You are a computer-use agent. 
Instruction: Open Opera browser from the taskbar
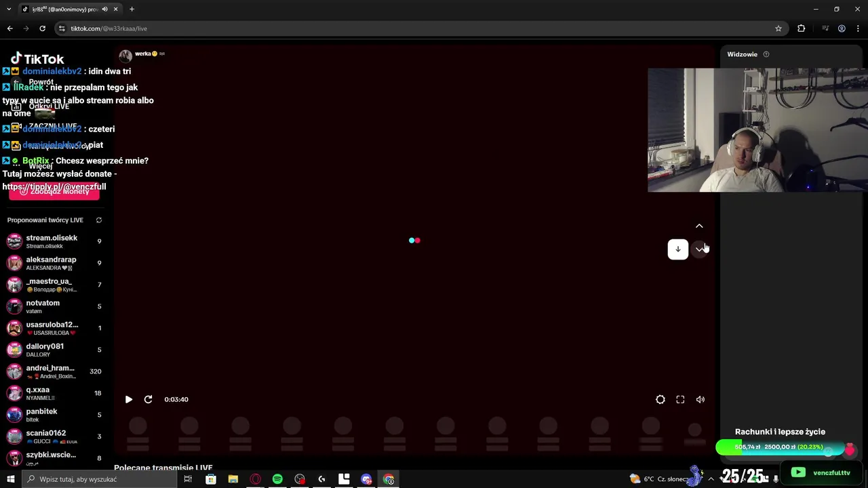click(256, 479)
